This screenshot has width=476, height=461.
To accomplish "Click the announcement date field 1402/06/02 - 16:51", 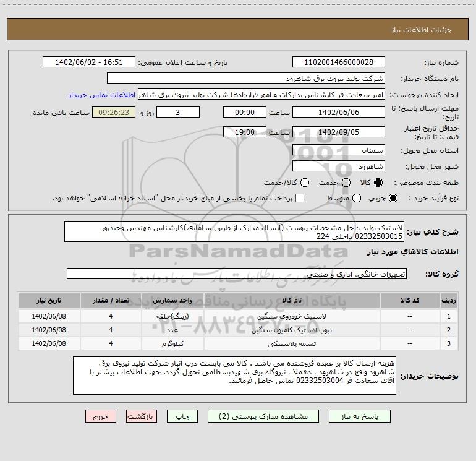I will pos(89,62).
